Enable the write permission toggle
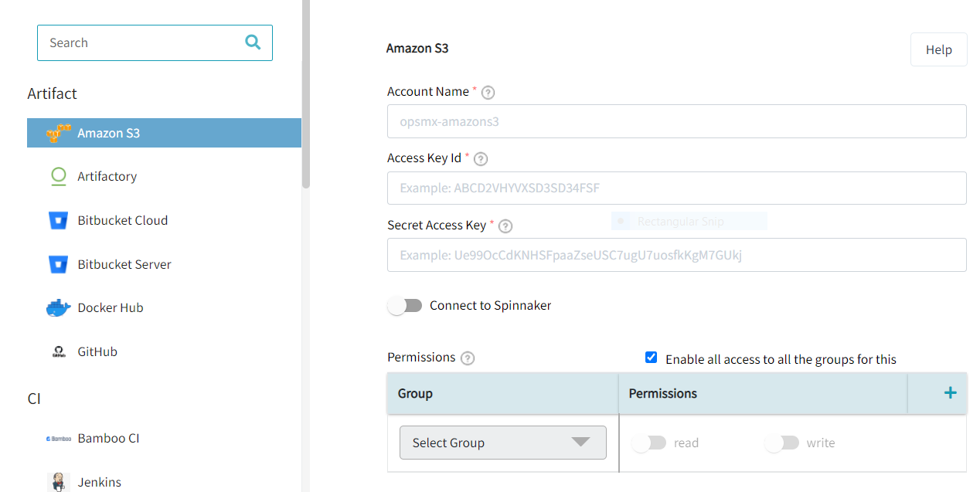 point(782,443)
